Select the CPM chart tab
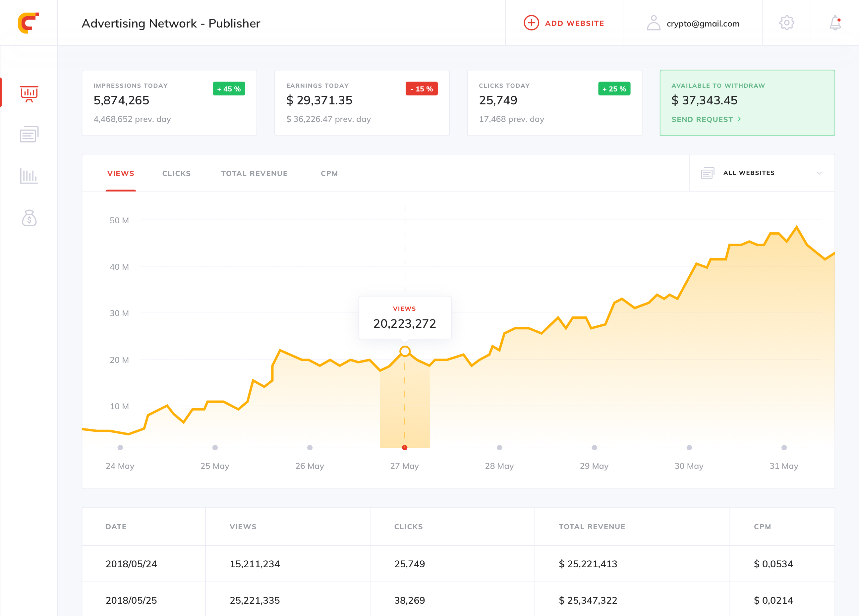Screen dimensions: 859x616 [x=329, y=173]
